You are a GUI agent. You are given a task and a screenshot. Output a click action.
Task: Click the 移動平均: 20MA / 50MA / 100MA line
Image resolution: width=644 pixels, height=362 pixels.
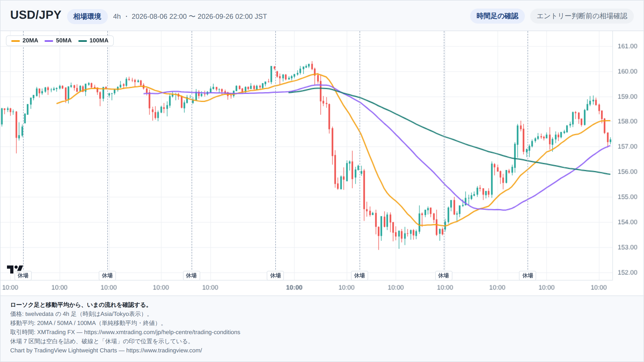click(87, 323)
